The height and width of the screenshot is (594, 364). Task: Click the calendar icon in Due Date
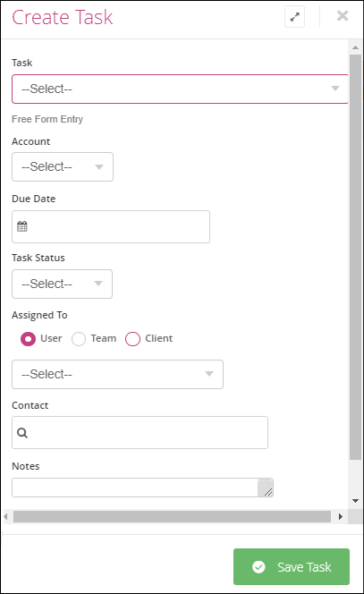(x=22, y=226)
